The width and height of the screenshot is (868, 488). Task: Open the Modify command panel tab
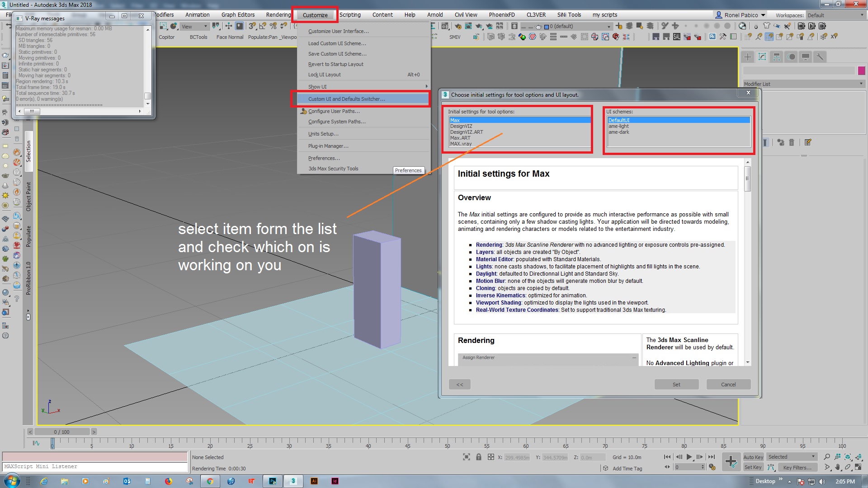pos(762,57)
